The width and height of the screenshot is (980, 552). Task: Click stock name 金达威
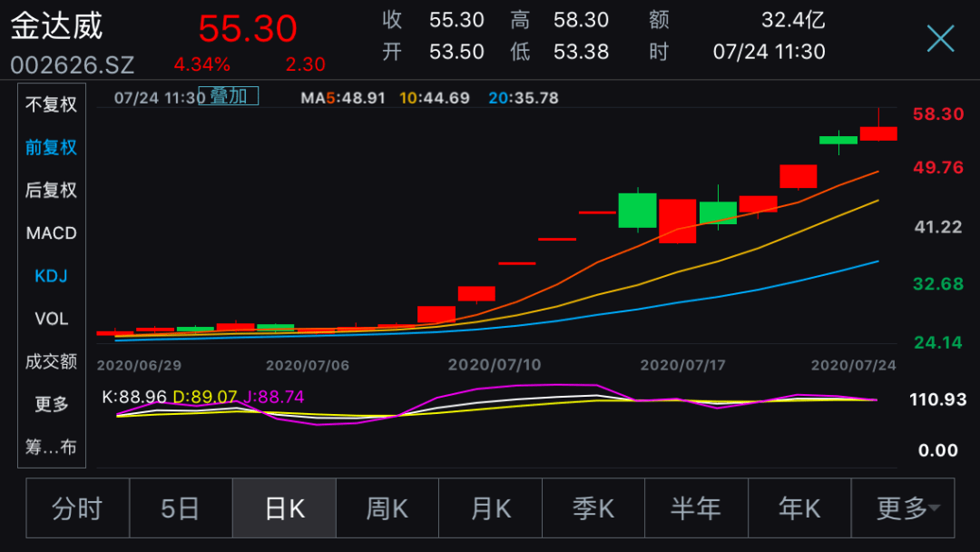click(56, 26)
